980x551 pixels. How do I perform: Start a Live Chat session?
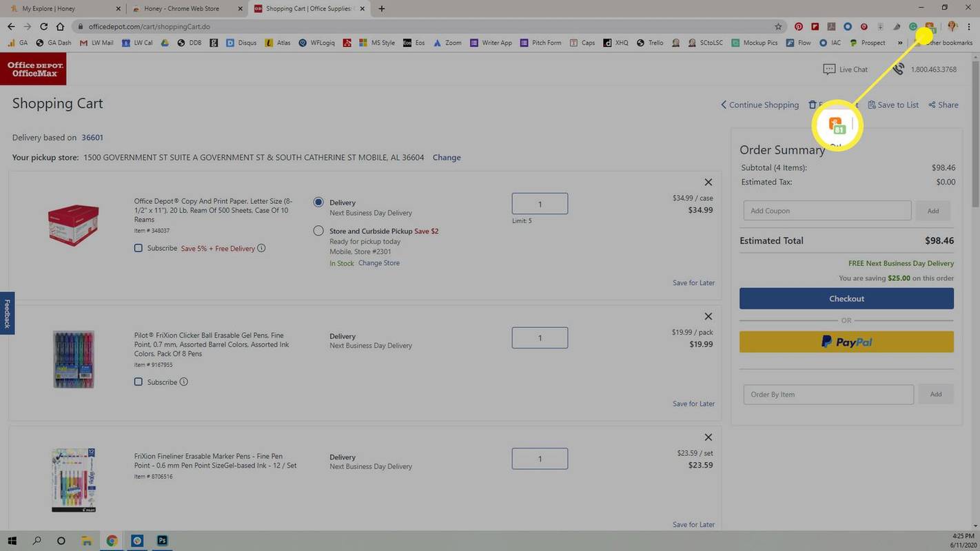tap(846, 70)
